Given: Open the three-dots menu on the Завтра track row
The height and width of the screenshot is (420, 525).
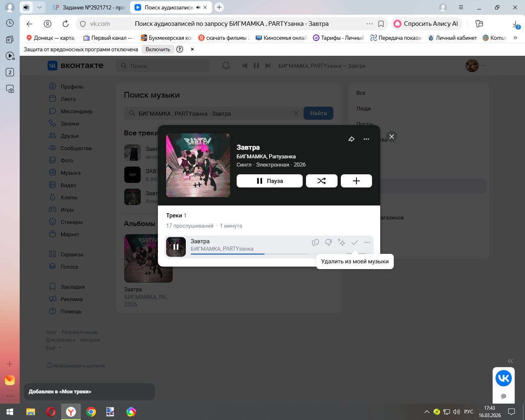Looking at the screenshot, I should 367,242.
